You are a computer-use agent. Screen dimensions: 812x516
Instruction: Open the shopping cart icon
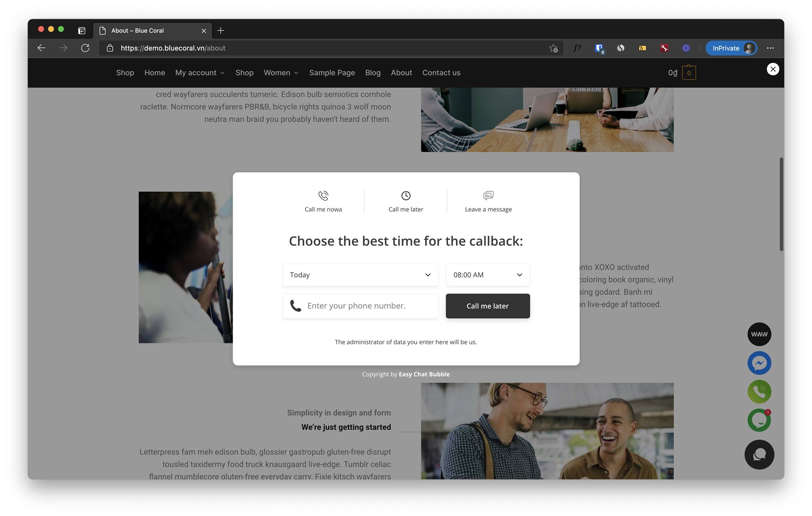point(689,73)
